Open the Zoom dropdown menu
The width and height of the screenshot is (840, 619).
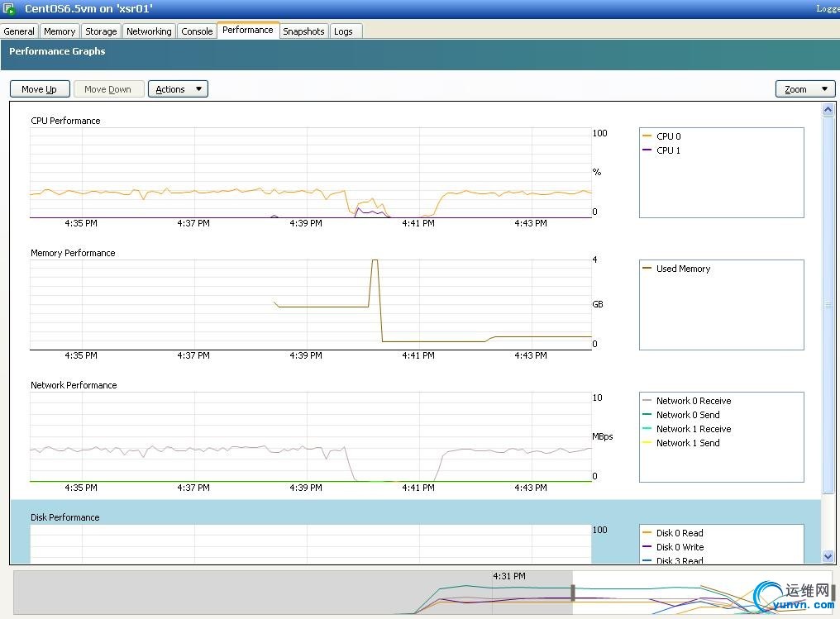[x=805, y=89]
